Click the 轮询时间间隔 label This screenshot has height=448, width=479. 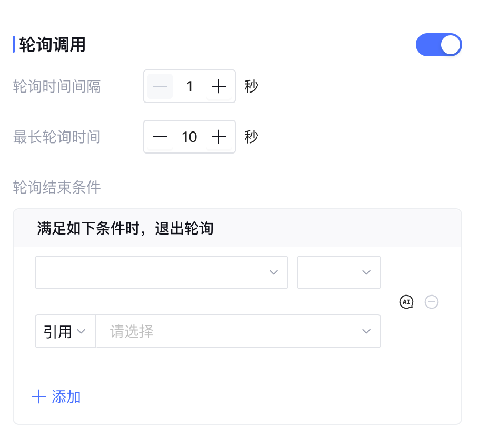pyautogui.click(x=57, y=86)
